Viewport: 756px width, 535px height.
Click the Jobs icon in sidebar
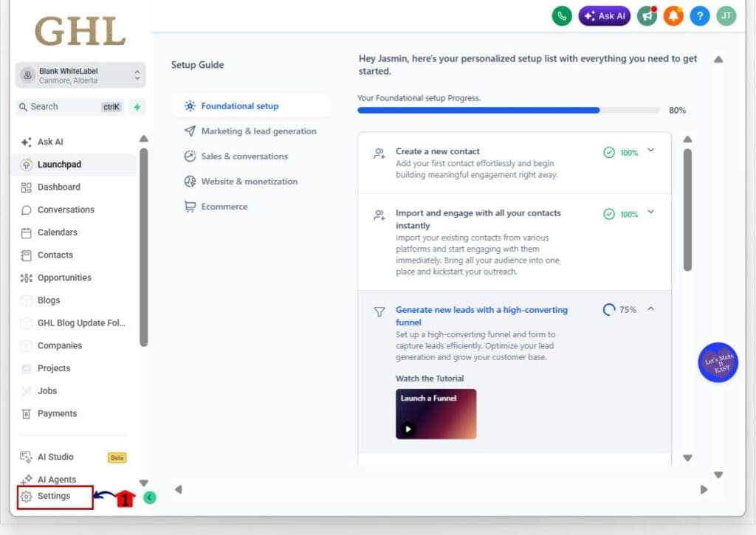coord(26,391)
